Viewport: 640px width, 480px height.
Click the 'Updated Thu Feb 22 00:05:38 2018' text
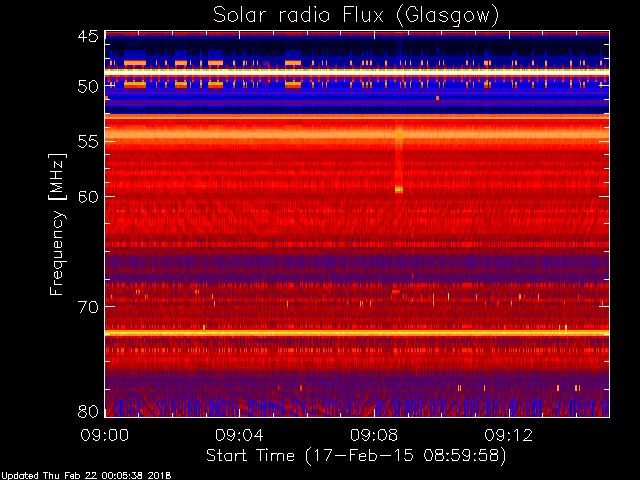pyautogui.click(x=86, y=476)
